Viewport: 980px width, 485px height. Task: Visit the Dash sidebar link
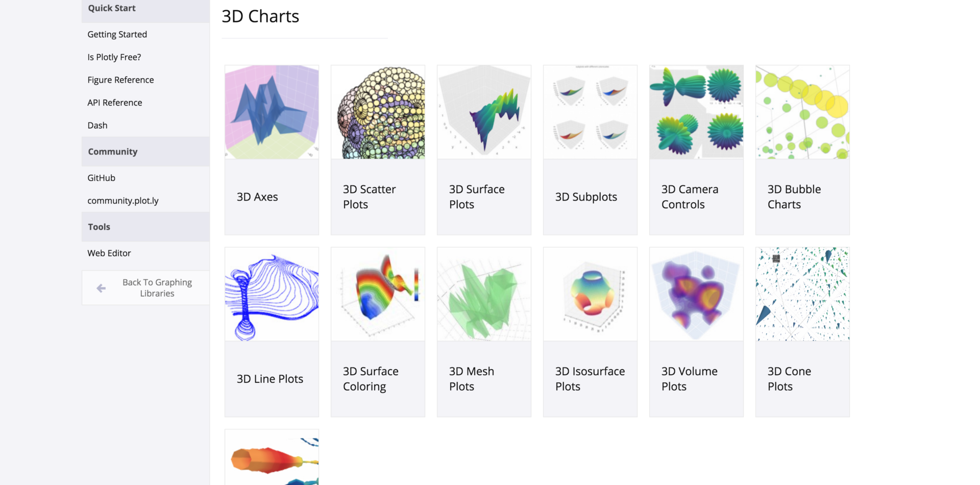point(97,126)
